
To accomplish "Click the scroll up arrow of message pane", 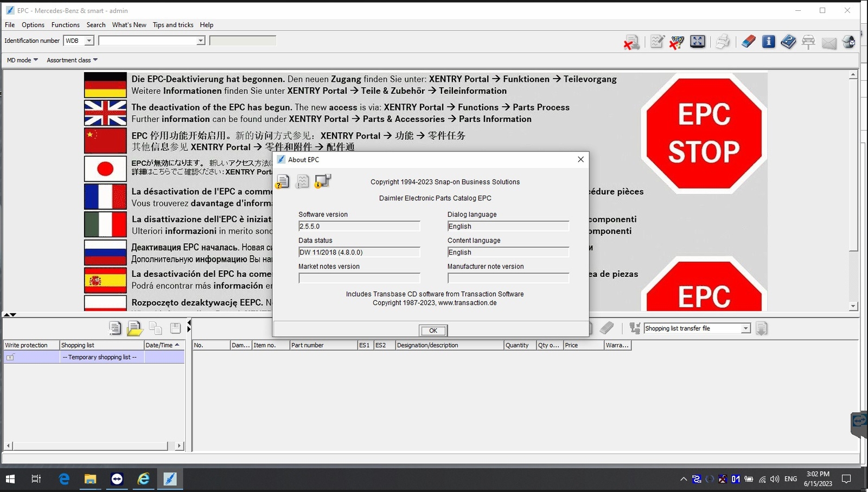I will (853, 75).
